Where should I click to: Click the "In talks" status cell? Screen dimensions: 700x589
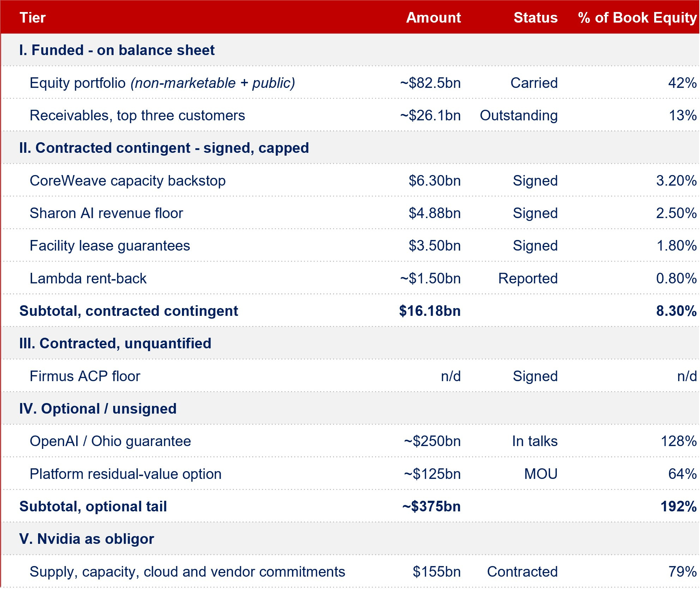(535, 441)
